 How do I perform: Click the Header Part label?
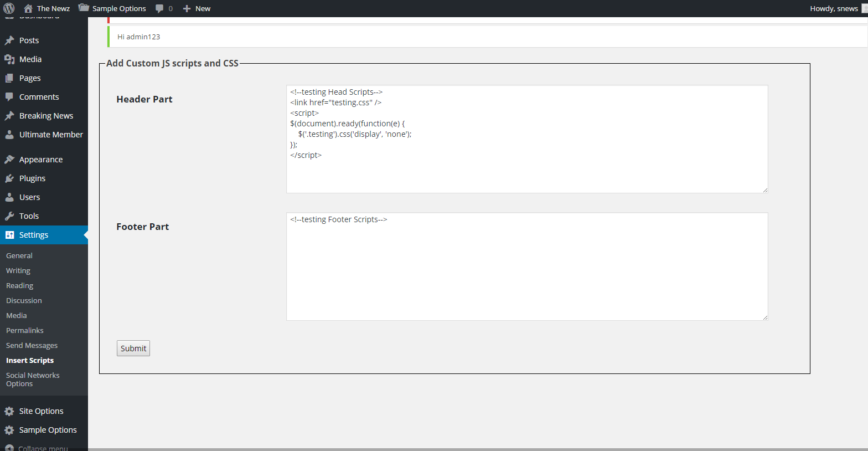(144, 99)
